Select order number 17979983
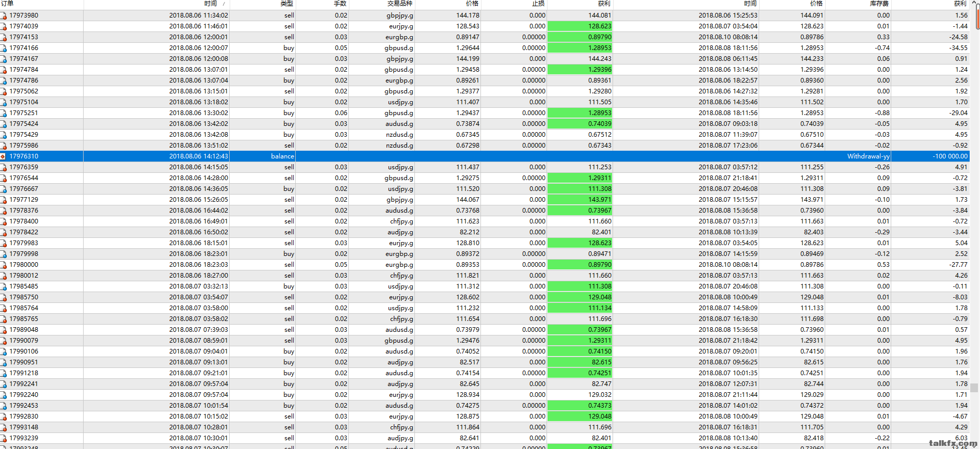This screenshot has height=449, width=980. [24, 243]
